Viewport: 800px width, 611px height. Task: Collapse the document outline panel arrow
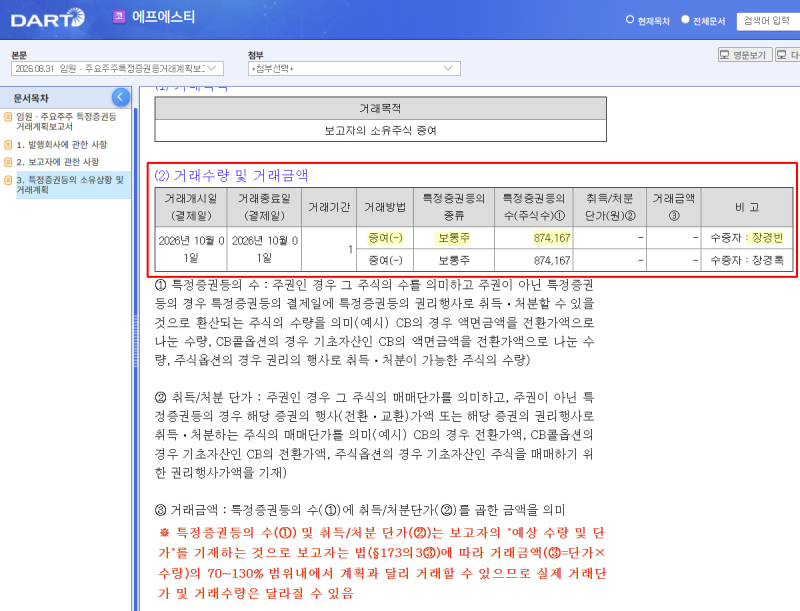point(120,97)
